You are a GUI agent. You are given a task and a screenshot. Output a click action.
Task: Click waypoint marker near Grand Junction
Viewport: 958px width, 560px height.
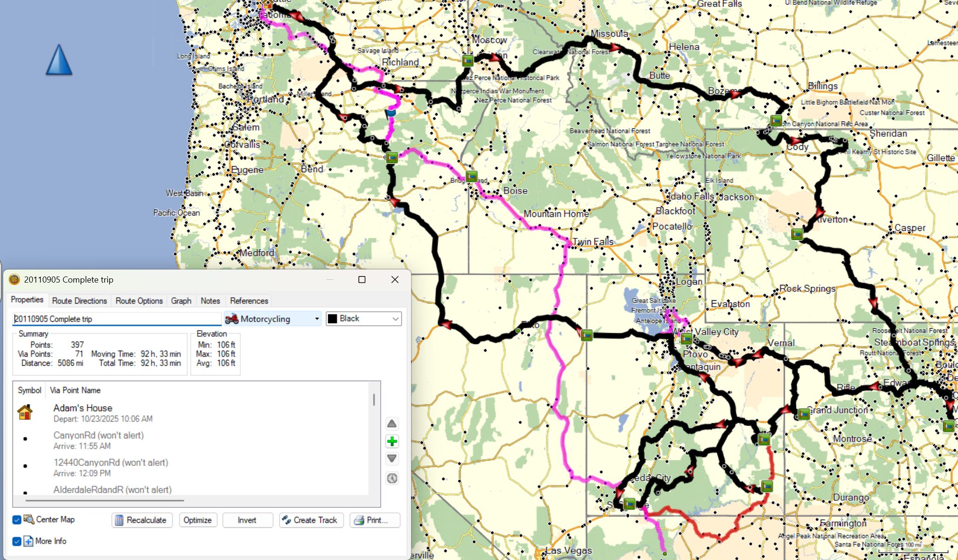804,414
